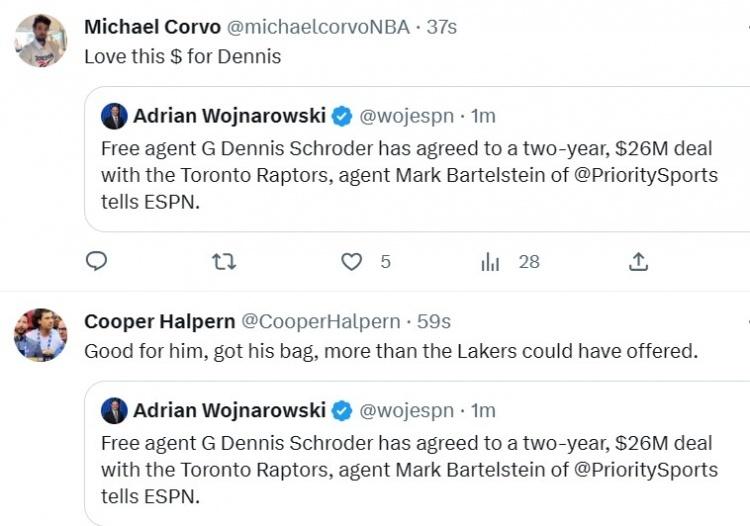Open Michael Corvo's profile name link
The width and height of the screenshot is (750, 526).
pyautogui.click(x=152, y=27)
